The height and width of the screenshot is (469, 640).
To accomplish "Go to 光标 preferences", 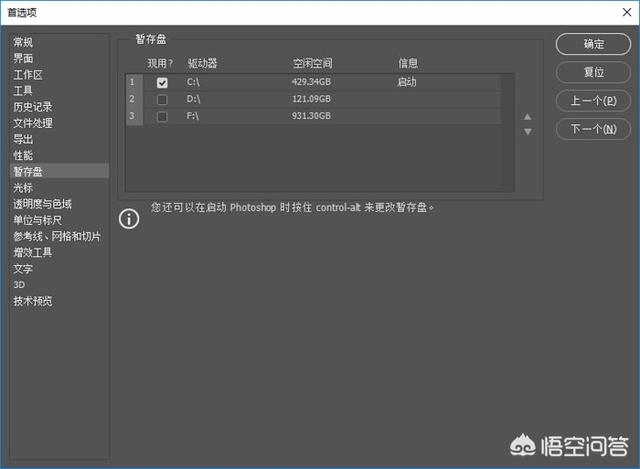I will pyautogui.click(x=23, y=187).
